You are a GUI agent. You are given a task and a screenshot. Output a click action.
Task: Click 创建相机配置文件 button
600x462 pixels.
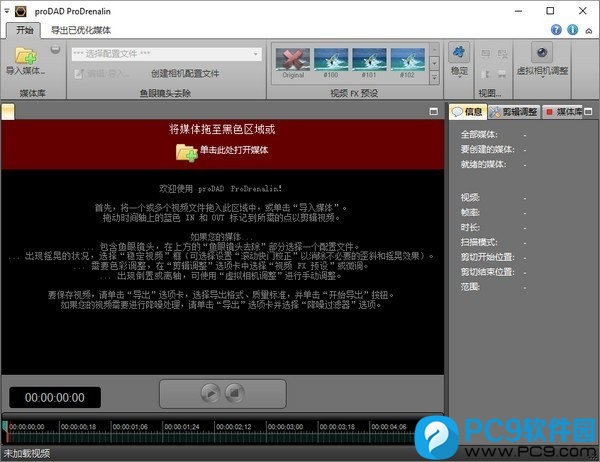click(x=185, y=73)
